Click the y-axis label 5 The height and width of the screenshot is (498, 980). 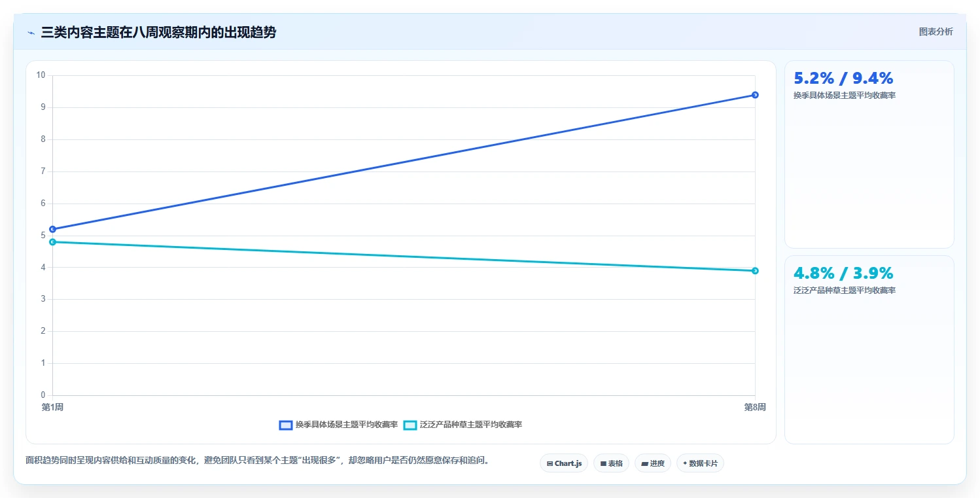pos(43,236)
